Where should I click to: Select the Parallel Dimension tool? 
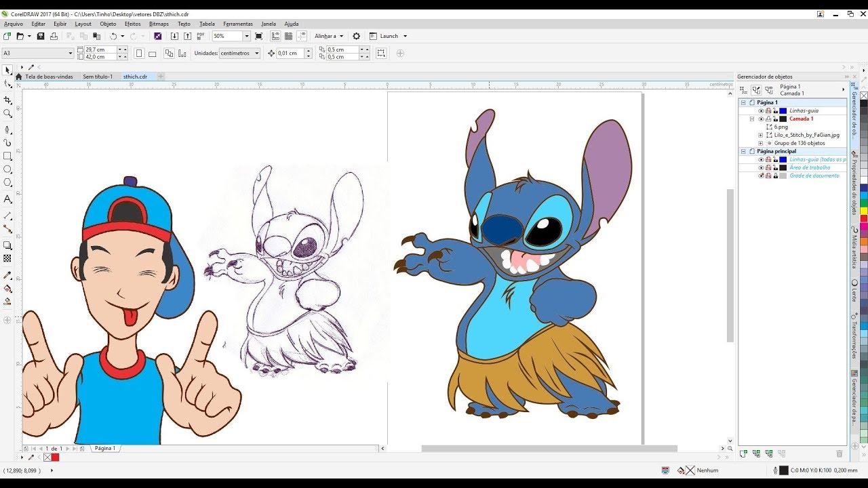7,216
